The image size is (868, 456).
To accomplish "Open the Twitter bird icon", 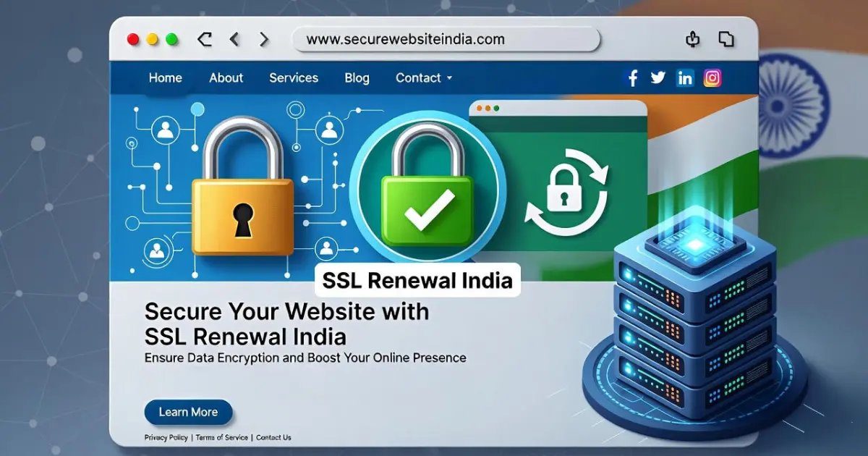I will coord(658,77).
